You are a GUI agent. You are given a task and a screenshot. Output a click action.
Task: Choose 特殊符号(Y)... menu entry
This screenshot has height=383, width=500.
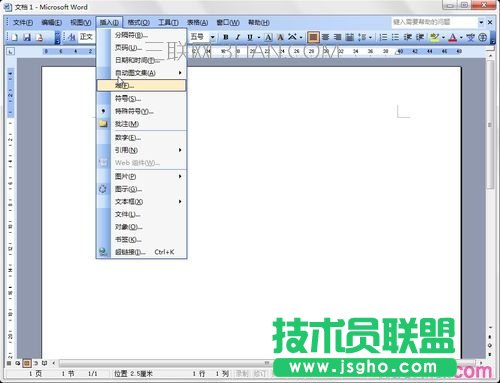point(141,111)
